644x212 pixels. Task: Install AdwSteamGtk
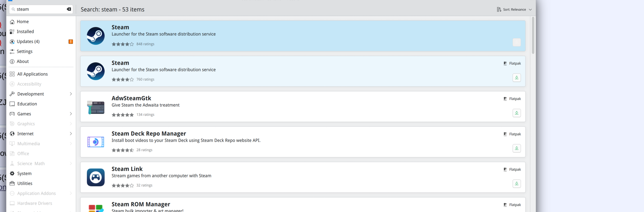pos(517,113)
